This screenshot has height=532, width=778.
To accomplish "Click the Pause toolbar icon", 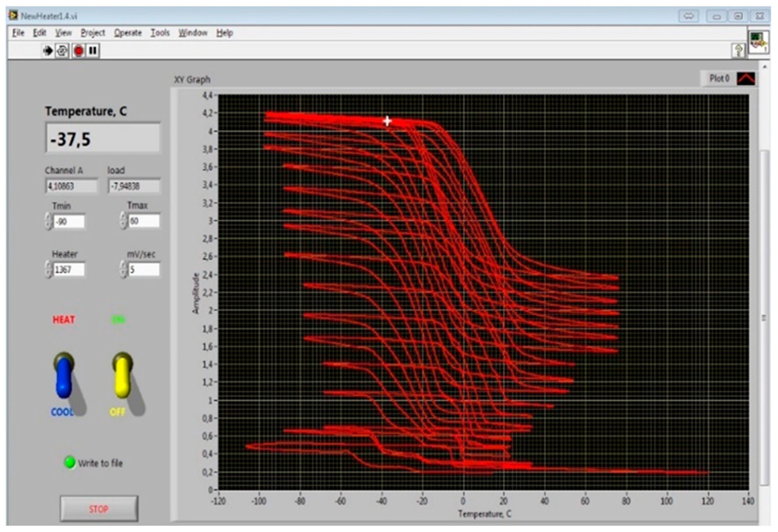I will click(x=93, y=51).
